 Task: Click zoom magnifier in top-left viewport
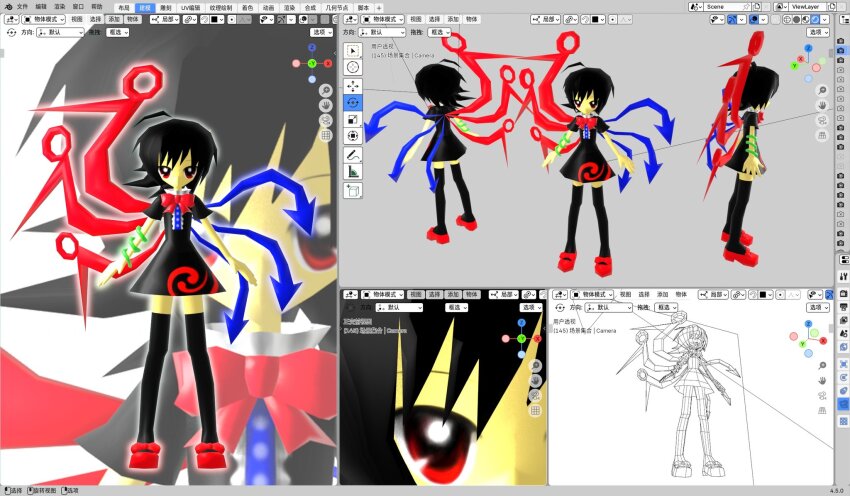pyautogui.click(x=325, y=90)
